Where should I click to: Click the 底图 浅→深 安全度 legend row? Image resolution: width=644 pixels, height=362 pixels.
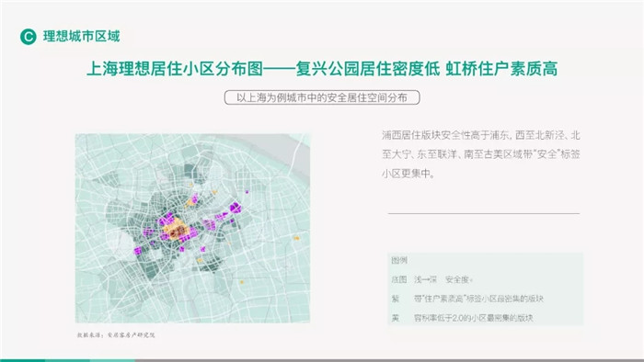[x=431, y=279]
